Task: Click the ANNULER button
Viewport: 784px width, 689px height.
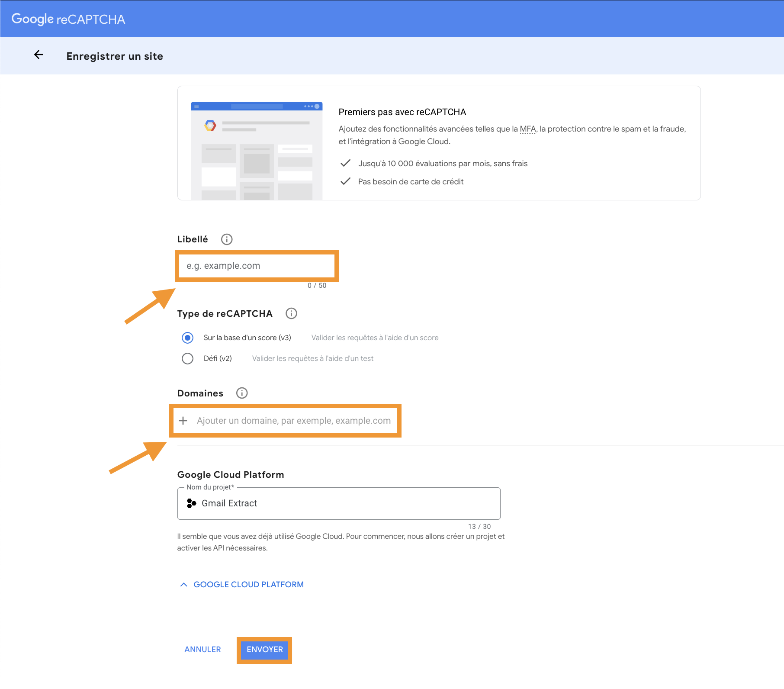Action: pos(202,650)
